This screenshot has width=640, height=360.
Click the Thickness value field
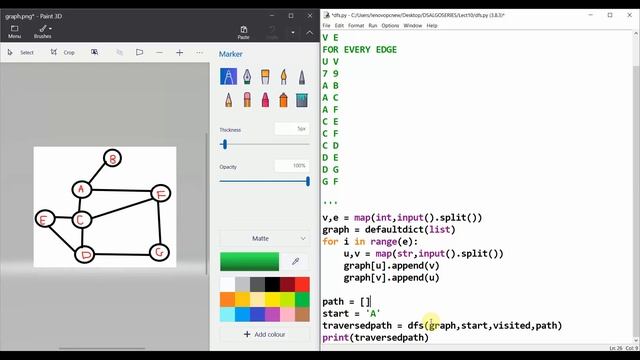(292, 129)
